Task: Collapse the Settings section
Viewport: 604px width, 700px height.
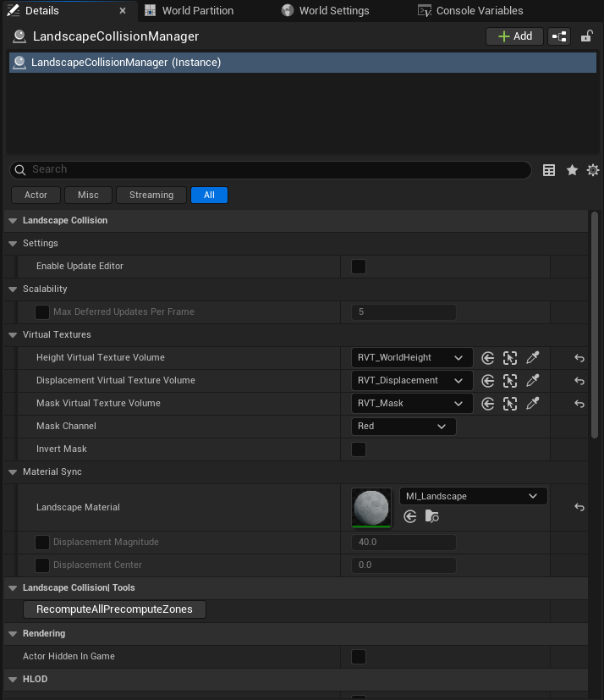Action: pos(13,243)
